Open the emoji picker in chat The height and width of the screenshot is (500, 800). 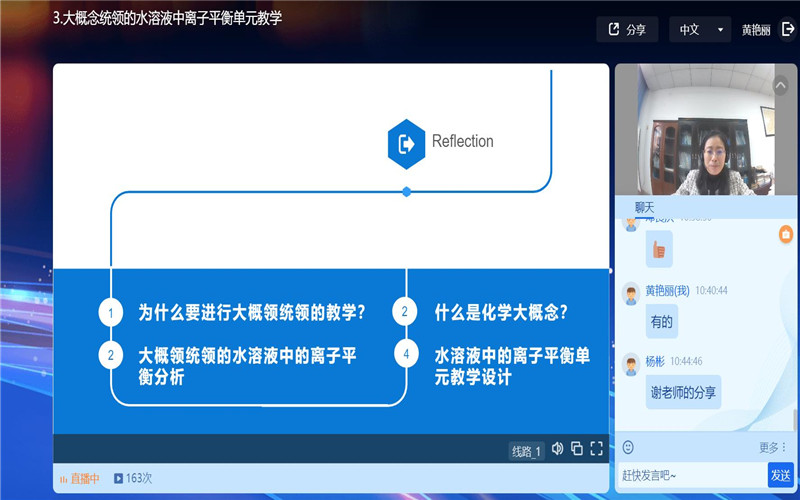[628, 447]
